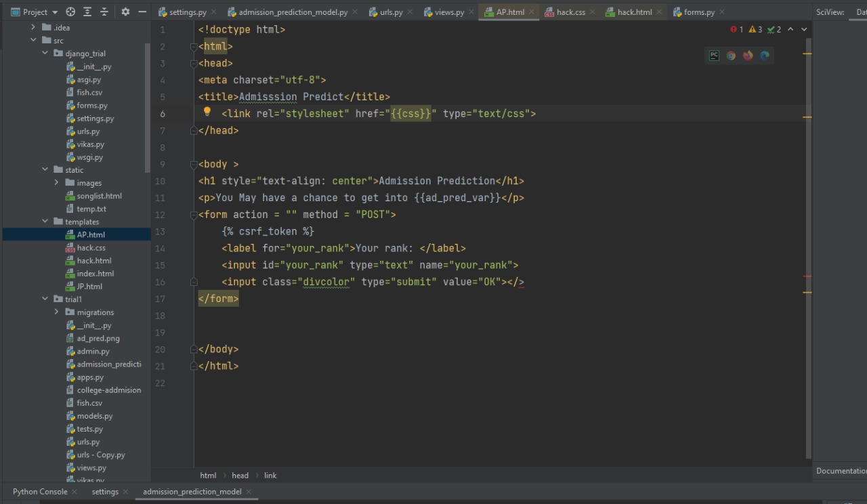
Task: Open in Firefox browser preview icon
Action: tap(748, 56)
